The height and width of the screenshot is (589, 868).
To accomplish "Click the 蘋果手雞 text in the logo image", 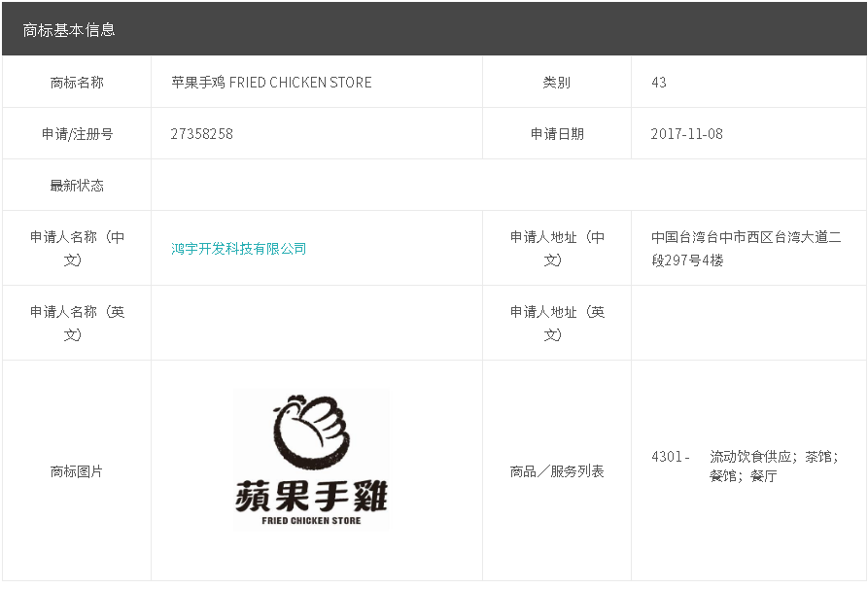I will pos(311,496).
